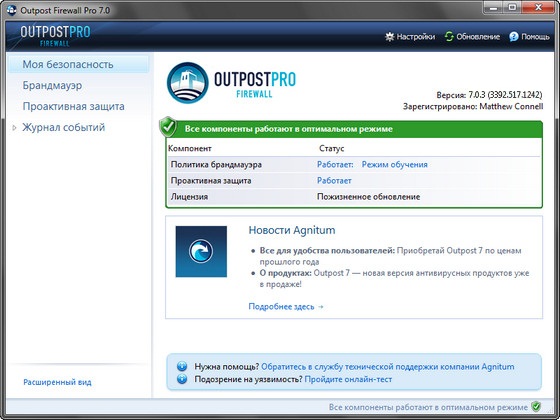This screenshot has width=560, height=420.
Task: Click Работает: link for firewall policy
Action: coord(335,165)
